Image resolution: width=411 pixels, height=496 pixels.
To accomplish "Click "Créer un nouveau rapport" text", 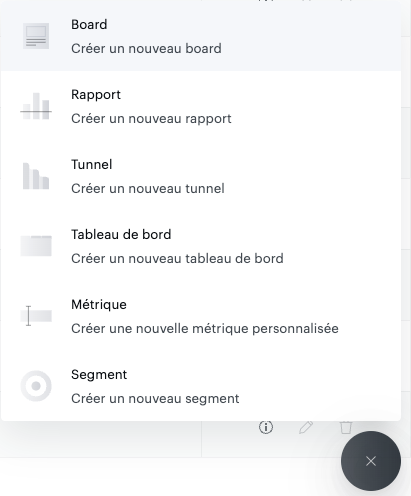I will 151,119.
